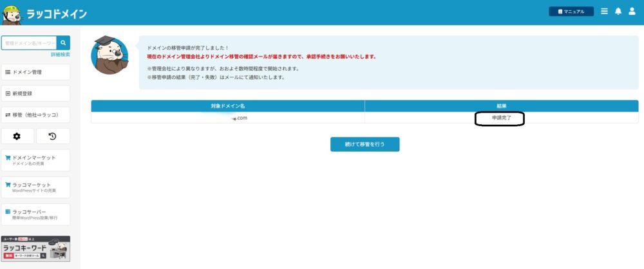Click the domain name search field
The width and height of the screenshot is (644, 269).
pyautogui.click(x=29, y=43)
